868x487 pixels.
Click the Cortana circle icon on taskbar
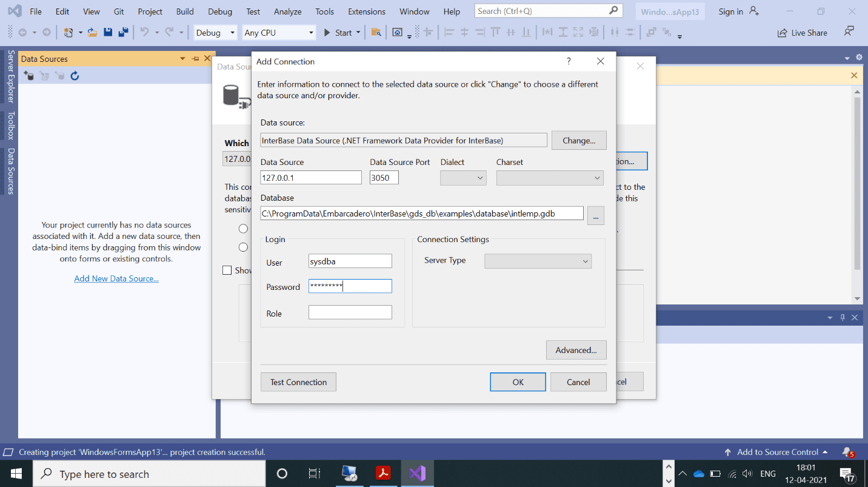[x=281, y=474]
